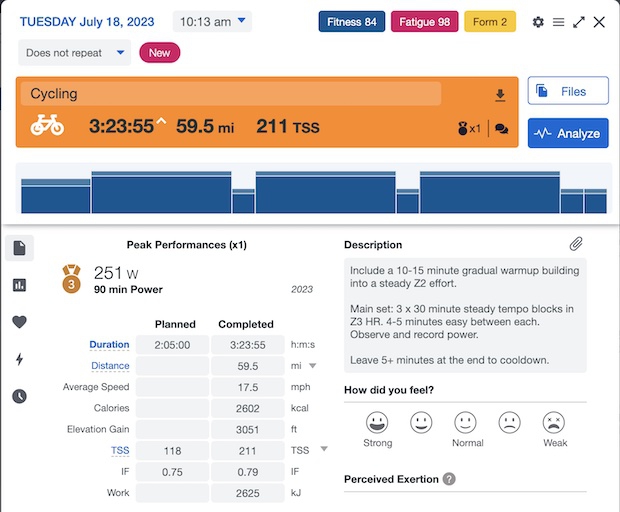
Task: Click the Perceived Exertion slider track
Action: pos(465,493)
